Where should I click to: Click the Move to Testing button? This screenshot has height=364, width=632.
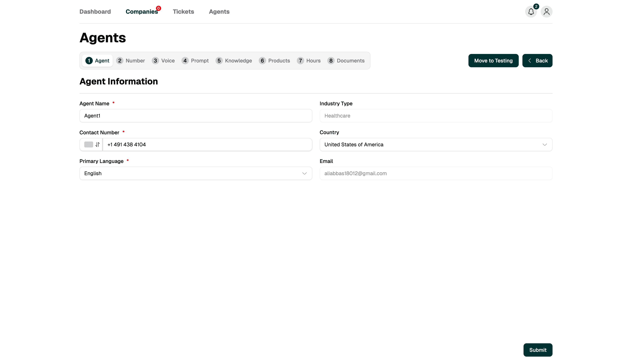pyautogui.click(x=493, y=60)
